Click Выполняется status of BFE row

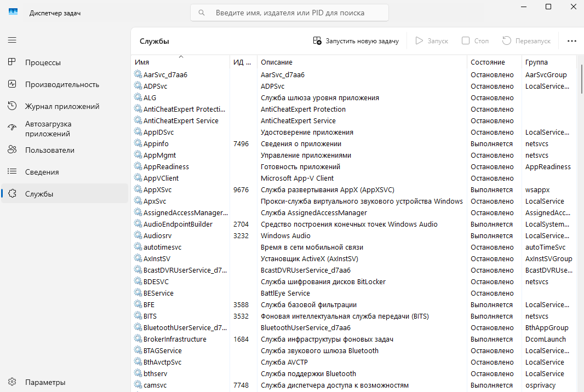(x=491, y=304)
